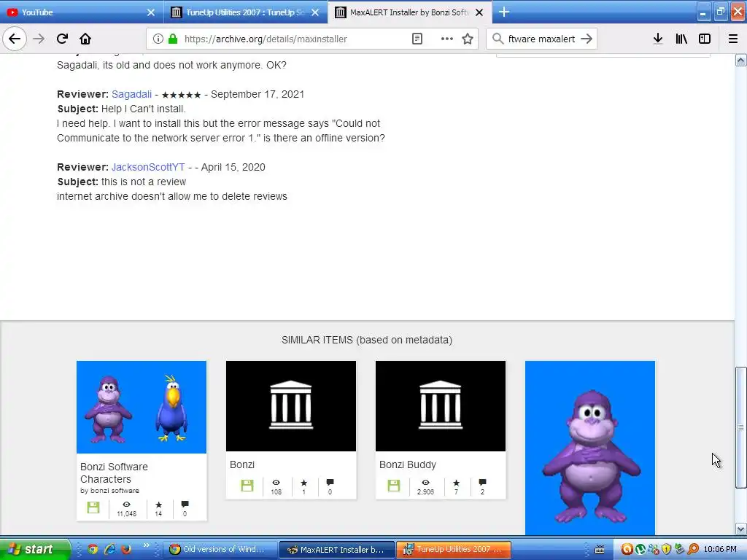747x560 pixels.
Task: Click reviews bubble on Bonzi Software Characters card
Action: (x=185, y=505)
